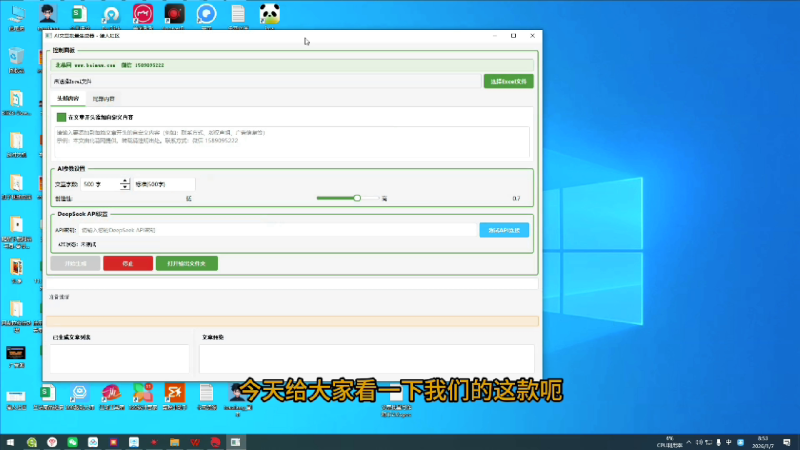This screenshot has width=800, height=450.
Task: Increase article word count with up arrow
Action: [125, 181]
